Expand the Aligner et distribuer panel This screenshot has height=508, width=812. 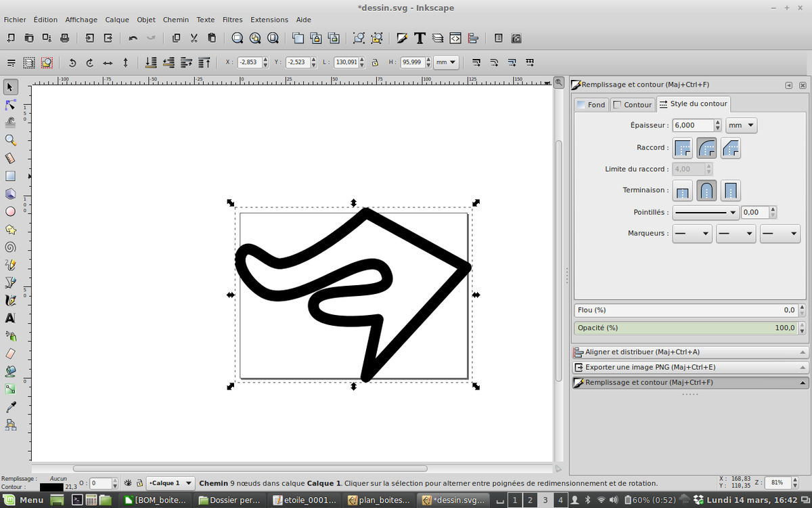pyautogui.click(x=690, y=352)
